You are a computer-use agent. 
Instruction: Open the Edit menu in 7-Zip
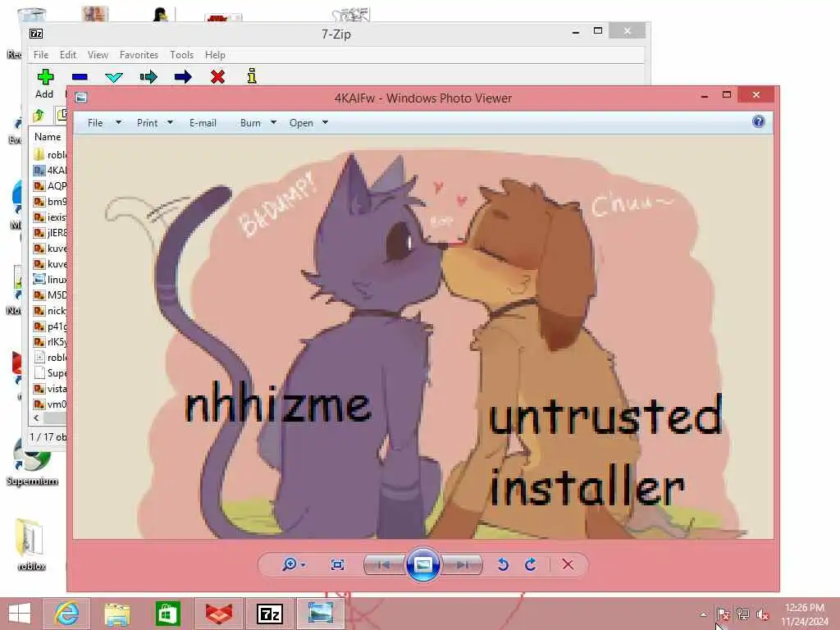(x=67, y=55)
